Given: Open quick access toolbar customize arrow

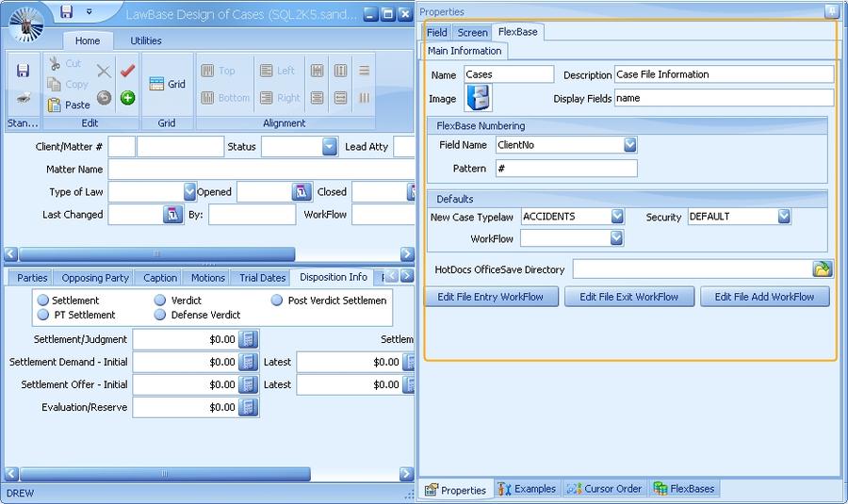Looking at the screenshot, I should coord(90,11).
